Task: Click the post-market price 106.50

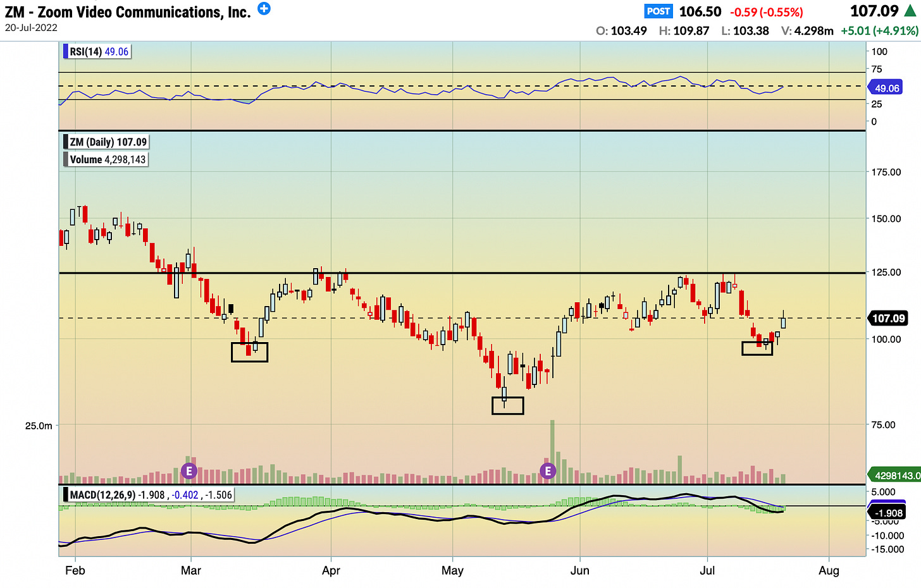Action: click(700, 11)
